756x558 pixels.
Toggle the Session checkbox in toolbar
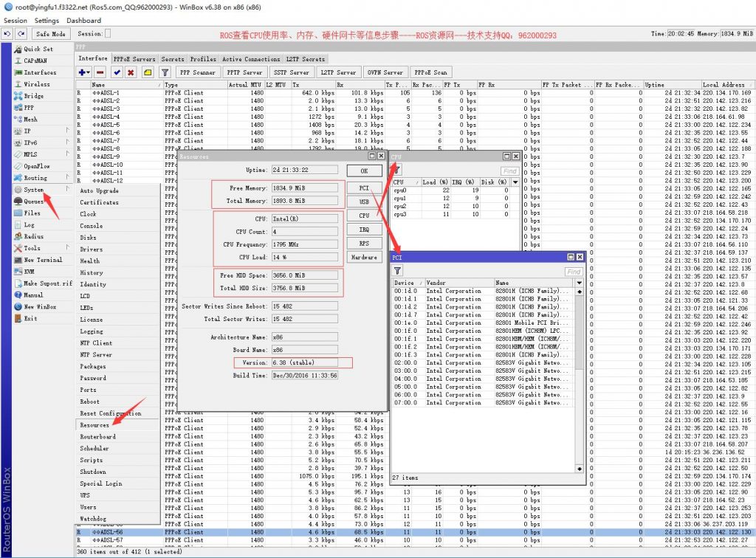[108, 33]
